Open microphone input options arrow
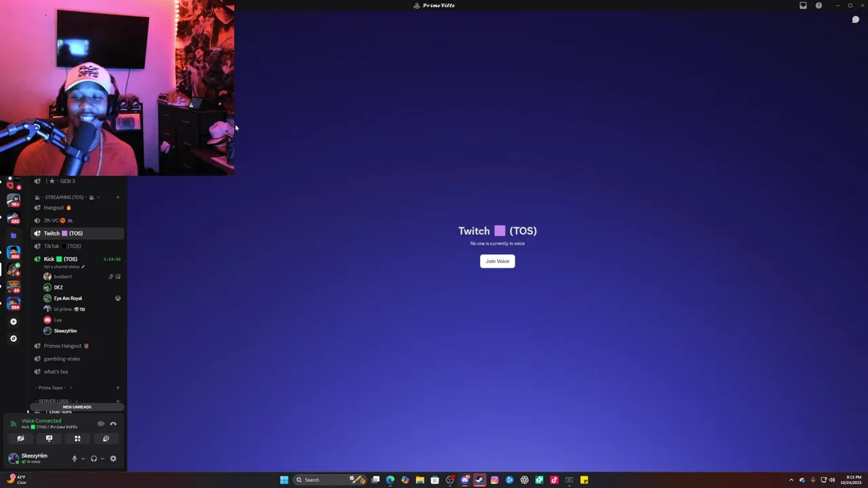The width and height of the screenshot is (868, 488). click(83, 459)
